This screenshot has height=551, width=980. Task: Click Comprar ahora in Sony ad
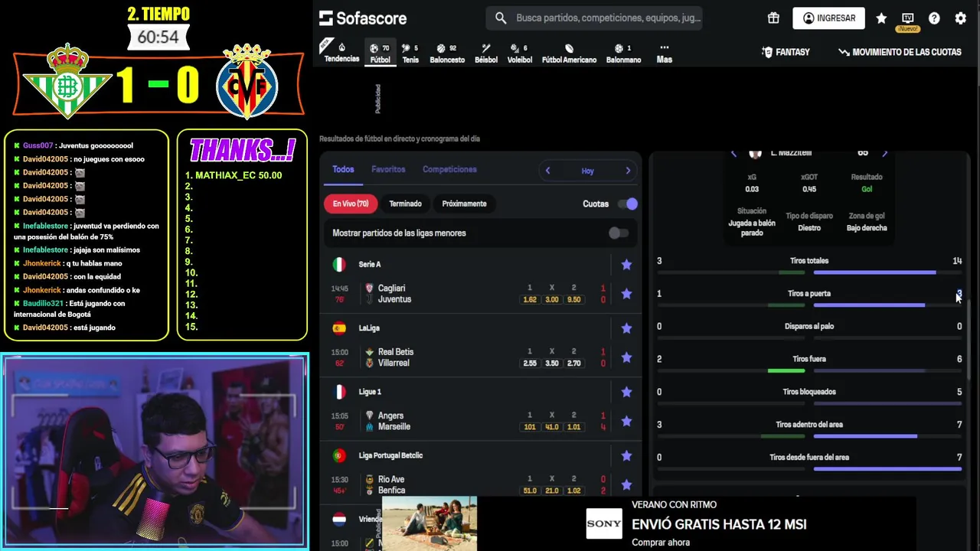[x=660, y=543]
